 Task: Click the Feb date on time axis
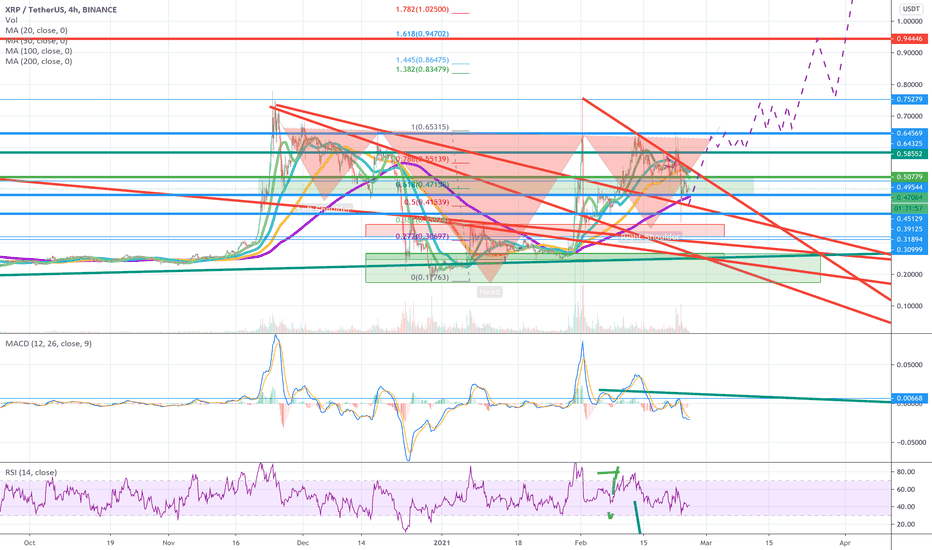581,543
